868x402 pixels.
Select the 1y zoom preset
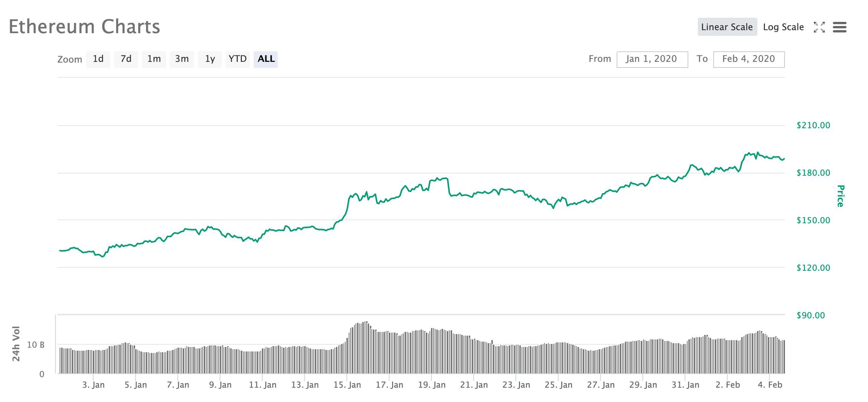209,59
